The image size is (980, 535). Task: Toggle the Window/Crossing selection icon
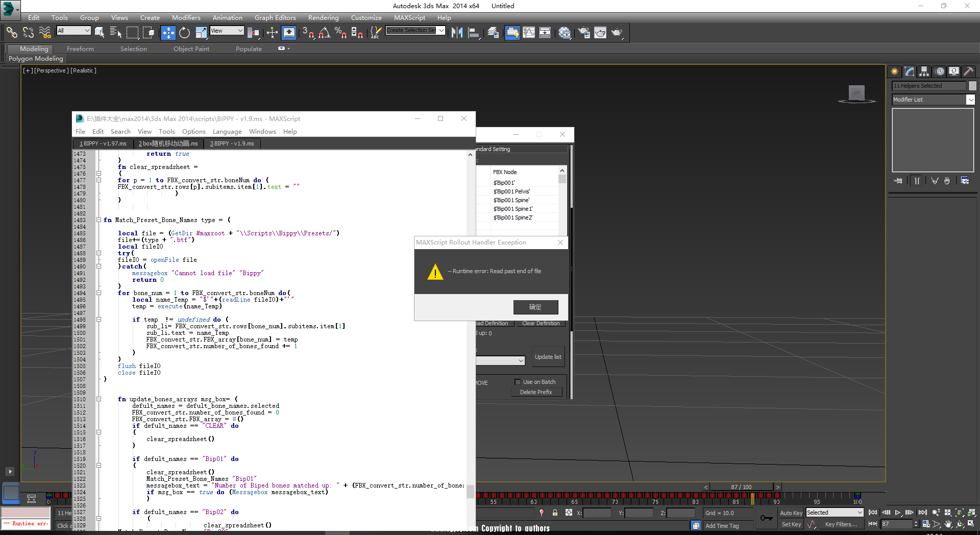[x=149, y=33]
